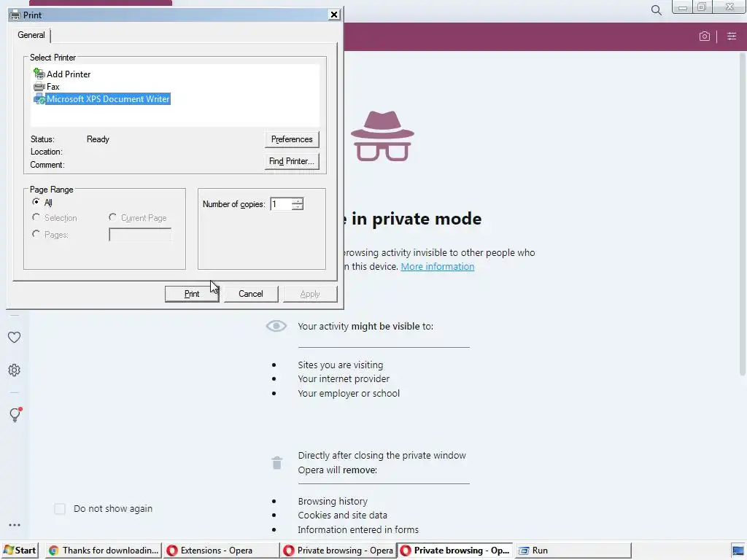Decrease the number of copies

(298, 207)
